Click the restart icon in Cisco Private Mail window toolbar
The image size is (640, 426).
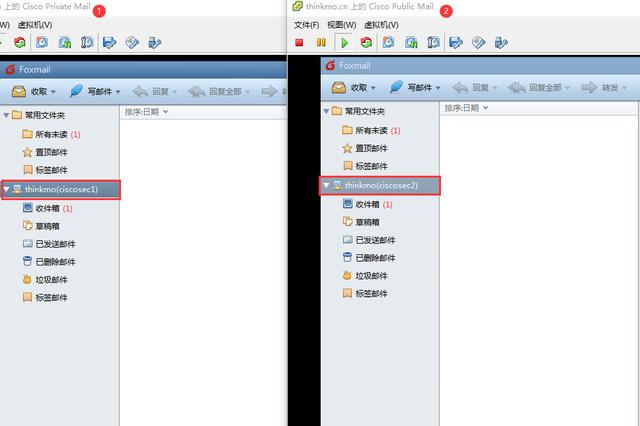pos(20,42)
